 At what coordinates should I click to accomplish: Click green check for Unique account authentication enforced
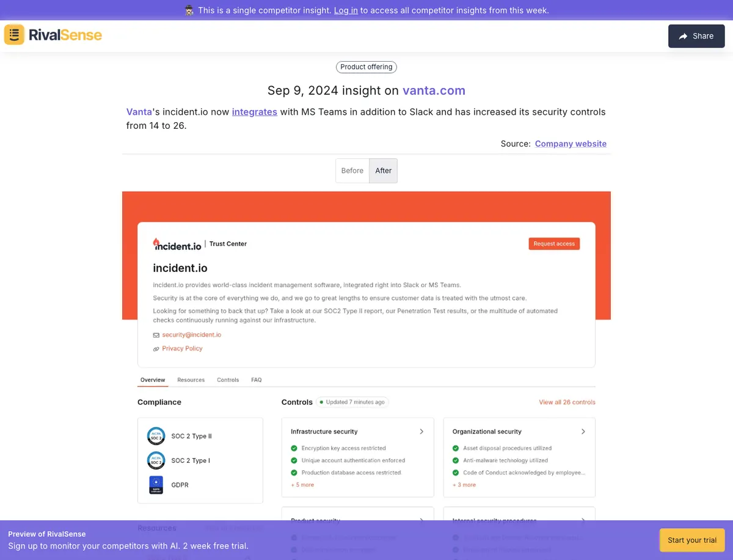tap(294, 460)
